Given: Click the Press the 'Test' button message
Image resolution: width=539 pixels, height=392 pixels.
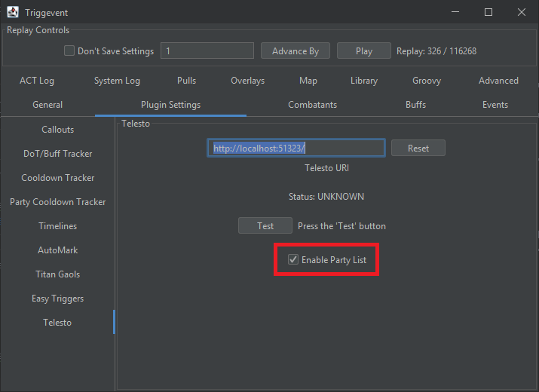Looking at the screenshot, I should [x=341, y=226].
